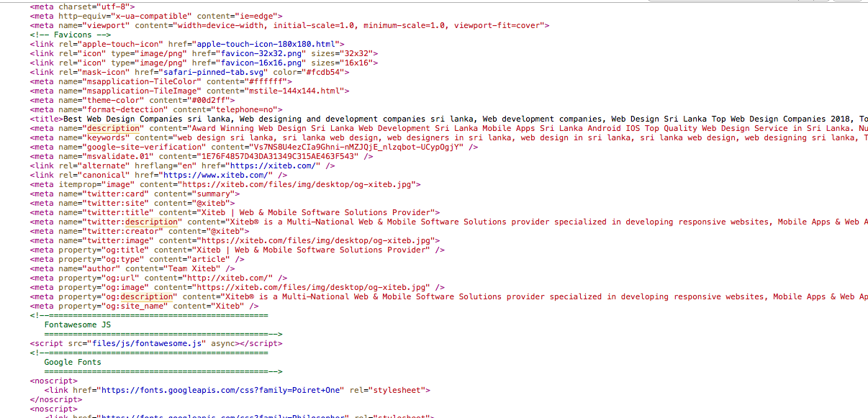868x418 pixels.
Task: Click the og:type "article" value
Action: [209, 259]
